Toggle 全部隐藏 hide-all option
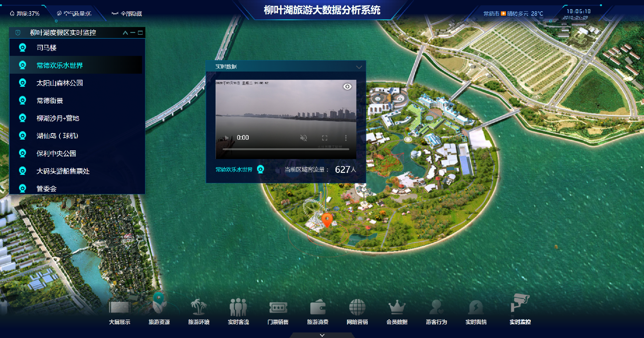Image resolution: width=644 pixels, height=338 pixels. 127,14
